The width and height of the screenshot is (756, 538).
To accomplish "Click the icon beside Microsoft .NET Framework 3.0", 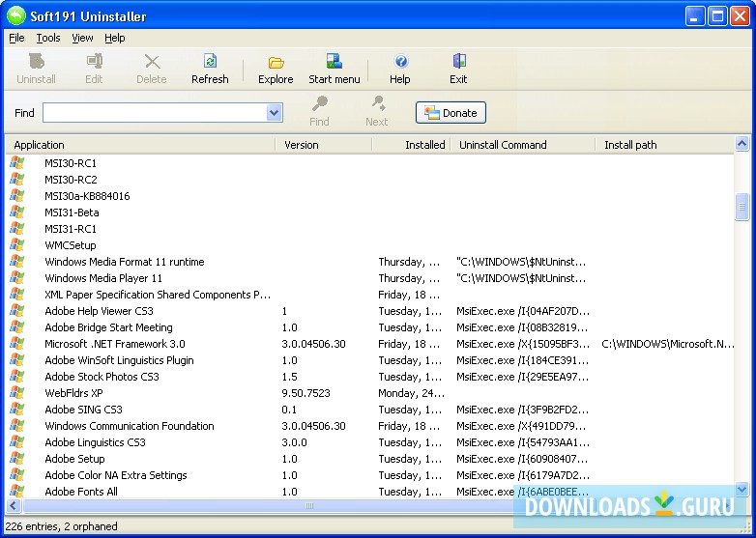I will [16, 344].
